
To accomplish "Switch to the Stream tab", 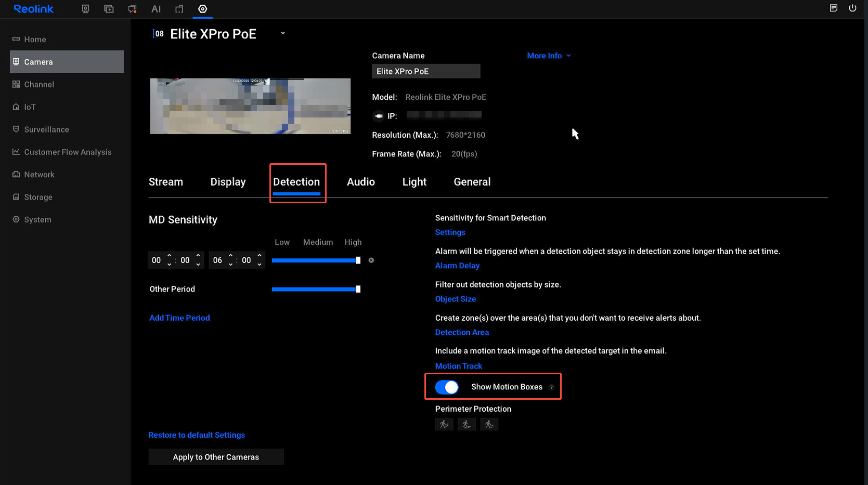I will (165, 182).
